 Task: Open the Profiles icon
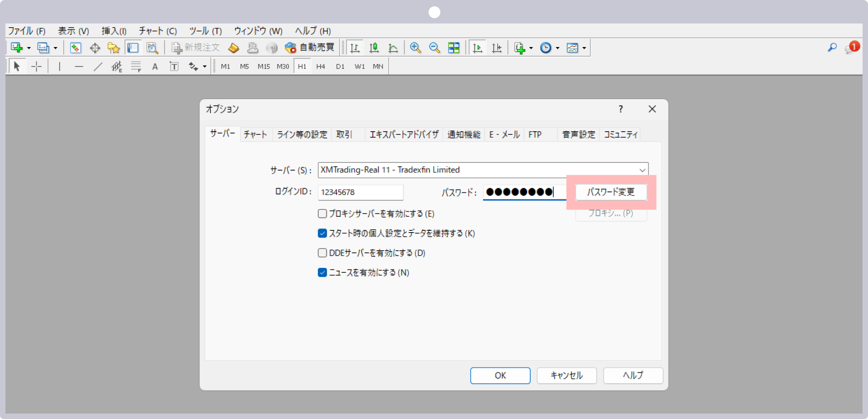point(43,48)
